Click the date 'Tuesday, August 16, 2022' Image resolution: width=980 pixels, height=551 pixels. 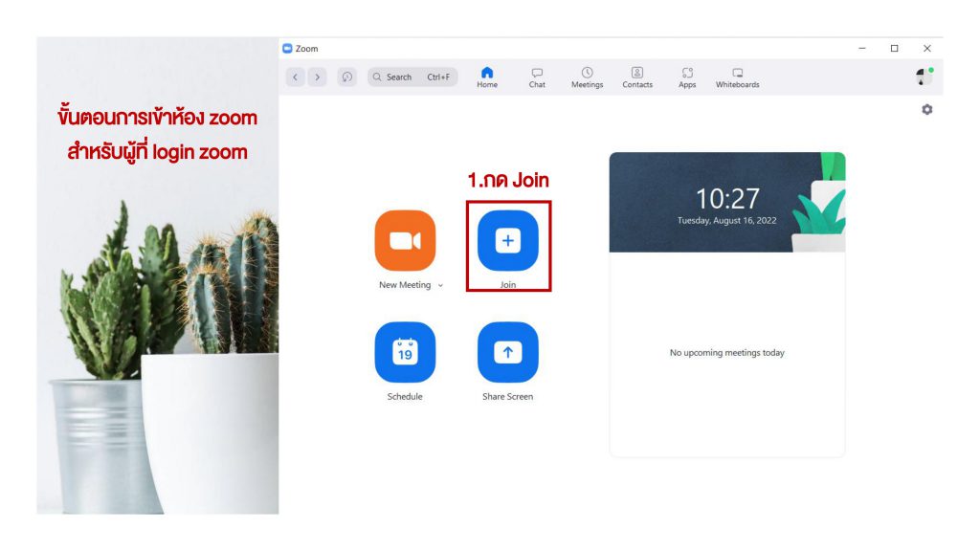click(727, 221)
